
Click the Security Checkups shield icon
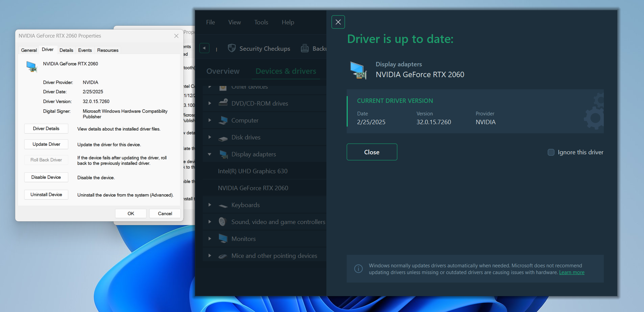[x=231, y=48]
